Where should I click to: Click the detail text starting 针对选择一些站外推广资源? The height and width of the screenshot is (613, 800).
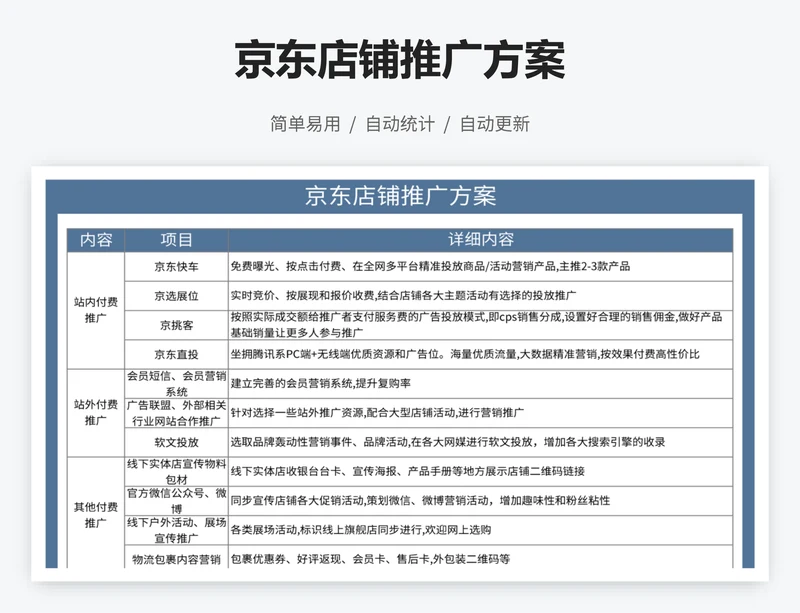pyautogui.click(x=377, y=412)
